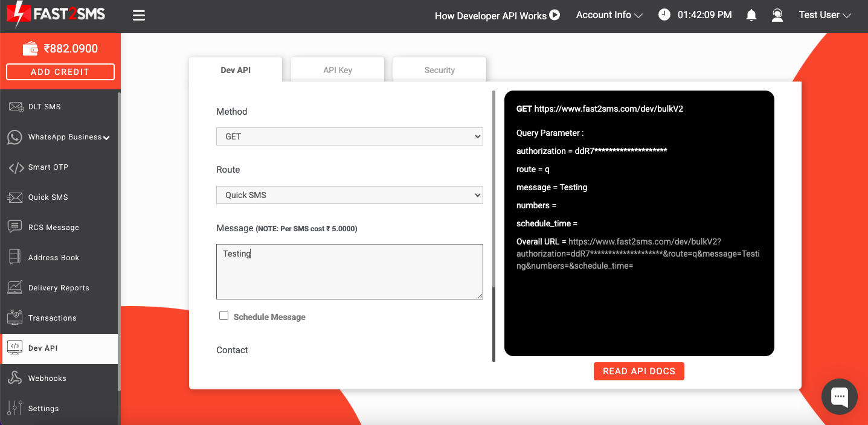Click the Per SMS cost note text

pos(307,229)
